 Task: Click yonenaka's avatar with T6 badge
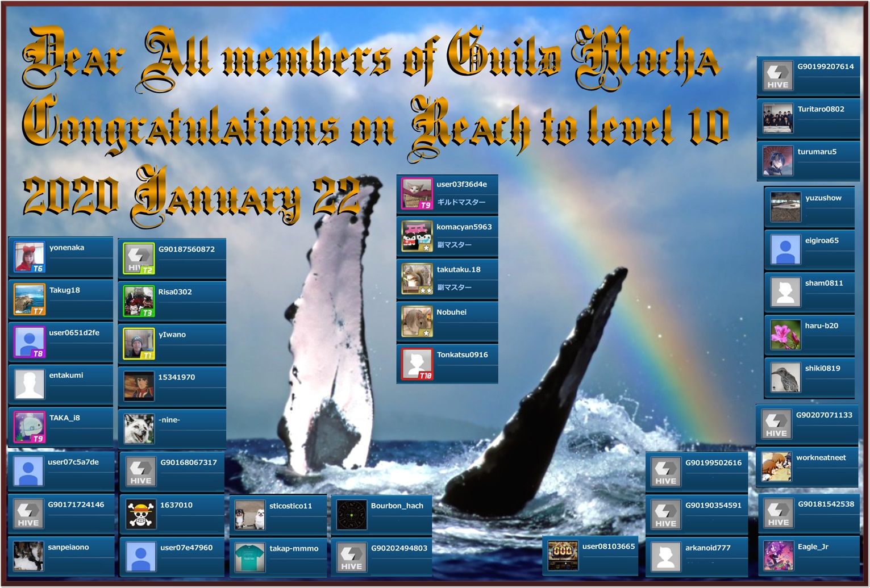pos(30,257)
